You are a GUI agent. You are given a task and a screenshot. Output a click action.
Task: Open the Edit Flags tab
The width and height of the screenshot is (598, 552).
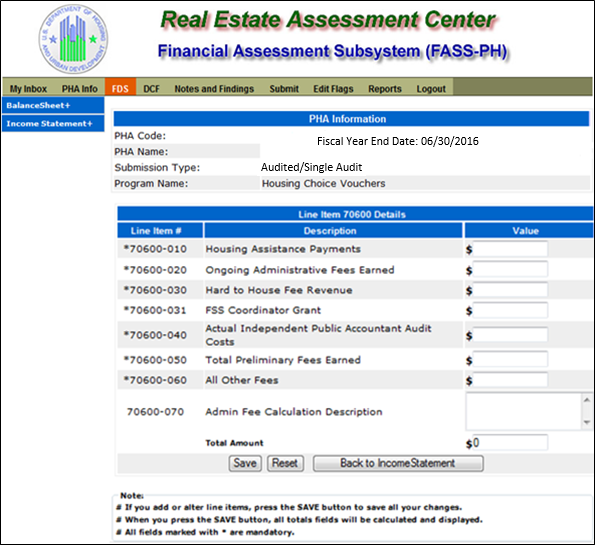[x=333, y=89]
